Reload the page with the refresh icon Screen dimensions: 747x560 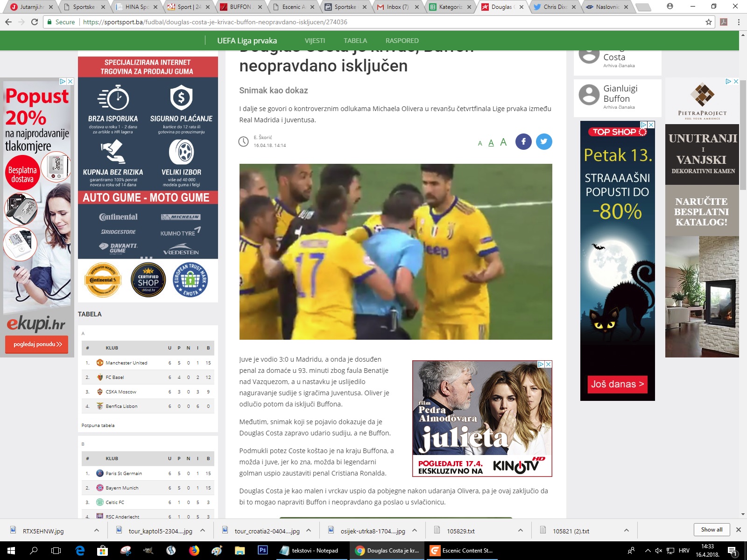34,22
